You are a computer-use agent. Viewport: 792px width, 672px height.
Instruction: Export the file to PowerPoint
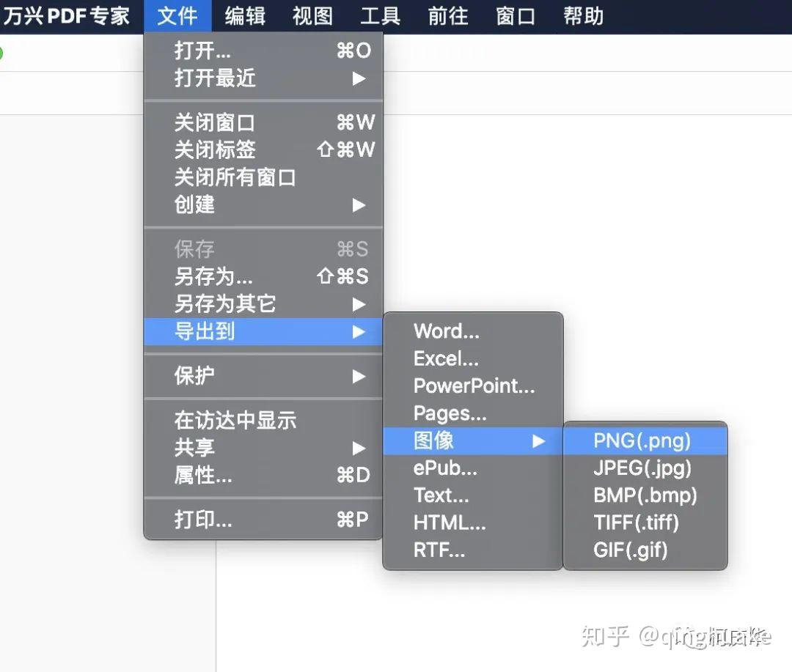(x=473, y=385)
